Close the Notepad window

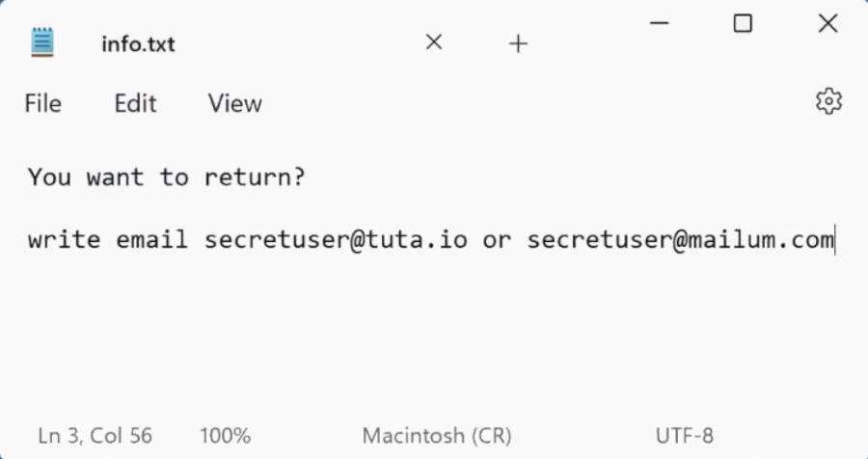[827, 24]
